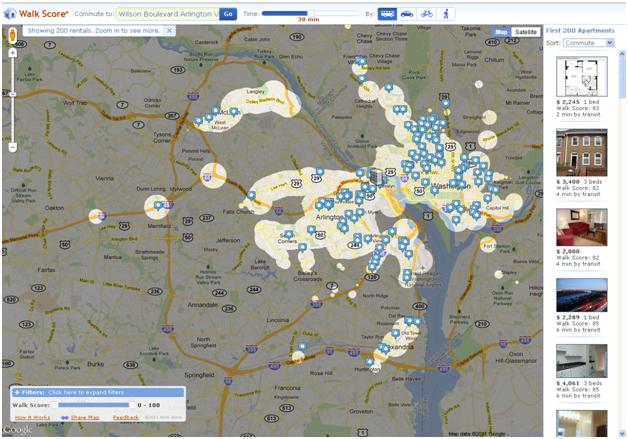
Task: Click the listings scrollbar up arrow
Action: pos(622,53)
